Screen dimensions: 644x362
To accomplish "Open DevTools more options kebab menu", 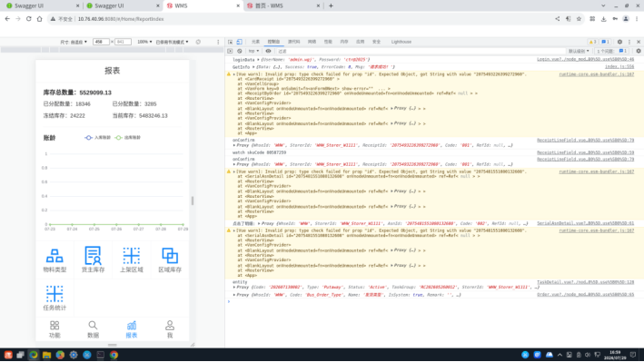I will (x=629, y=42).
